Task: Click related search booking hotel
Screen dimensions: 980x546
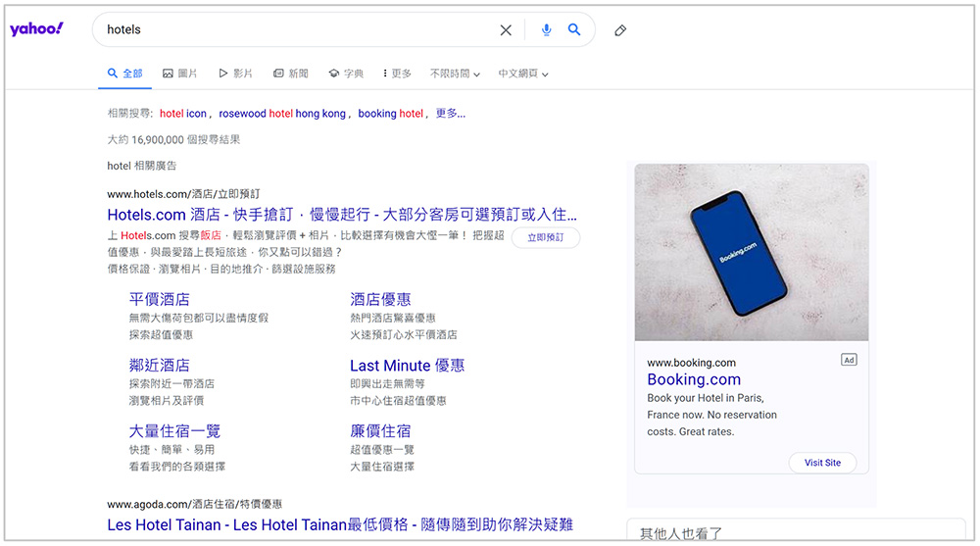Action: 391,113
